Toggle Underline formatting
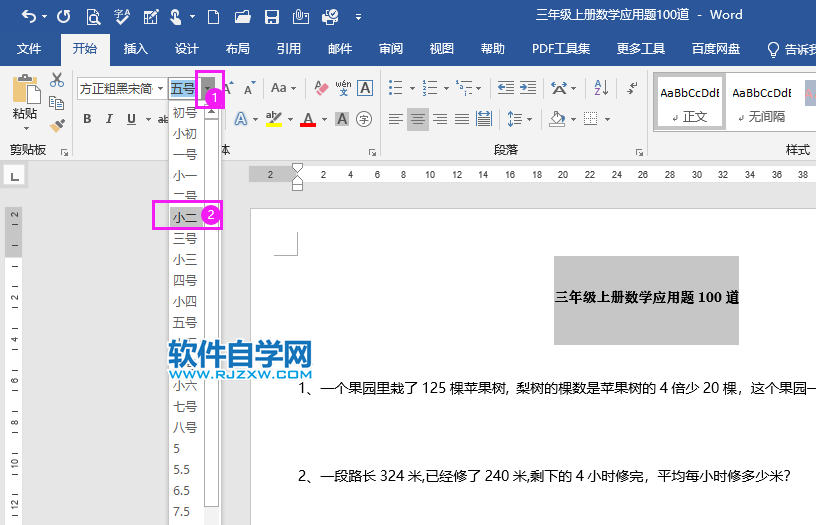Image resolution: width=816 pixels, height=525 pixels. point(131,119)
